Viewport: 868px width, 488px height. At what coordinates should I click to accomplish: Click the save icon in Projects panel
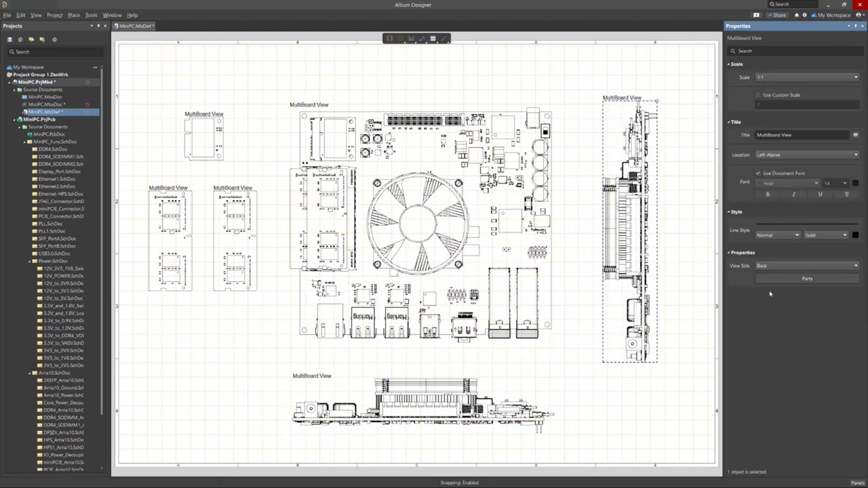pyautogui.click(x=9, y=39)
